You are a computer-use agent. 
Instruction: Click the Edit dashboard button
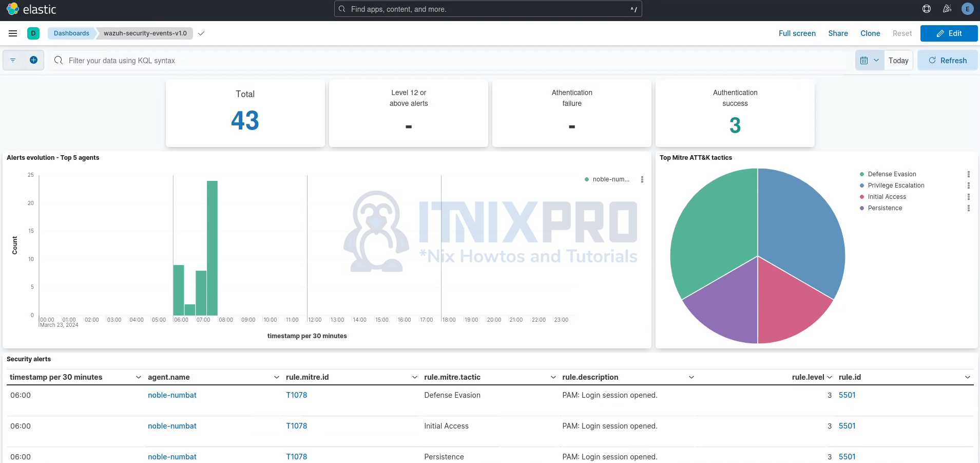(x=949, y=33)
